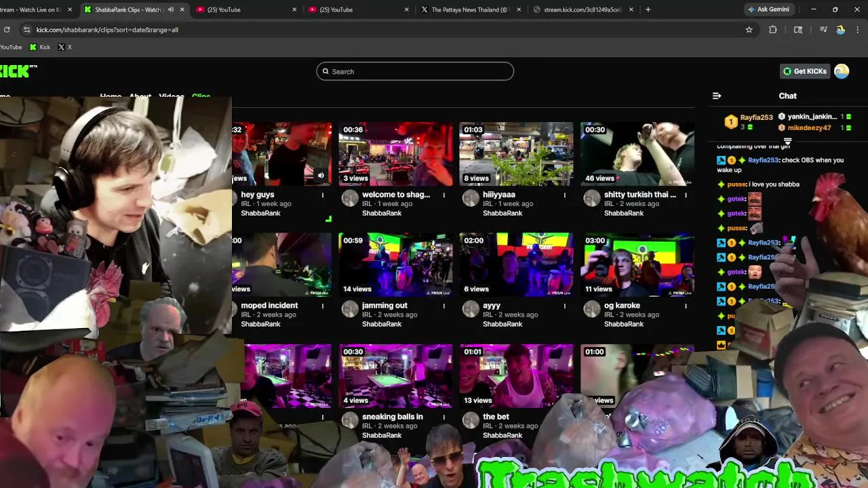Open the Chrome profile avatar
The height and width of the screenshot is (488, 868).
pos(841,30)
